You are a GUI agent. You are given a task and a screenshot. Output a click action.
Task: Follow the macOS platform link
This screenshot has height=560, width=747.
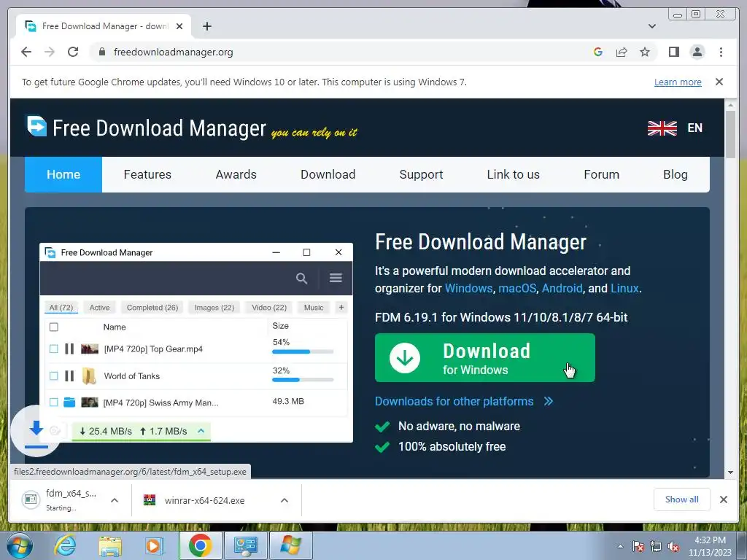(x=517, y=288)
